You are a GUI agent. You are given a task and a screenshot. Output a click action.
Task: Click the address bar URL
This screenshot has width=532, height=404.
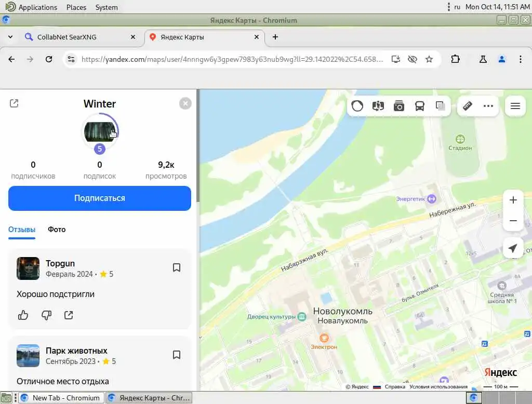232,59
